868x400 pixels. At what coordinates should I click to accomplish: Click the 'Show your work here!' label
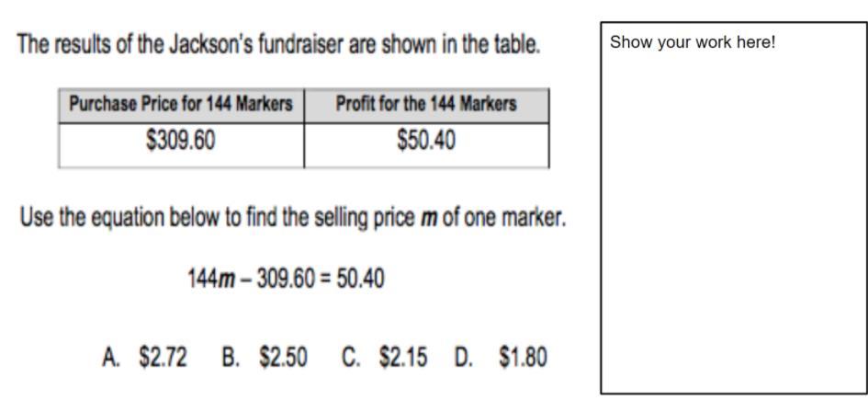pyautogui.click(x=693, y=43)
